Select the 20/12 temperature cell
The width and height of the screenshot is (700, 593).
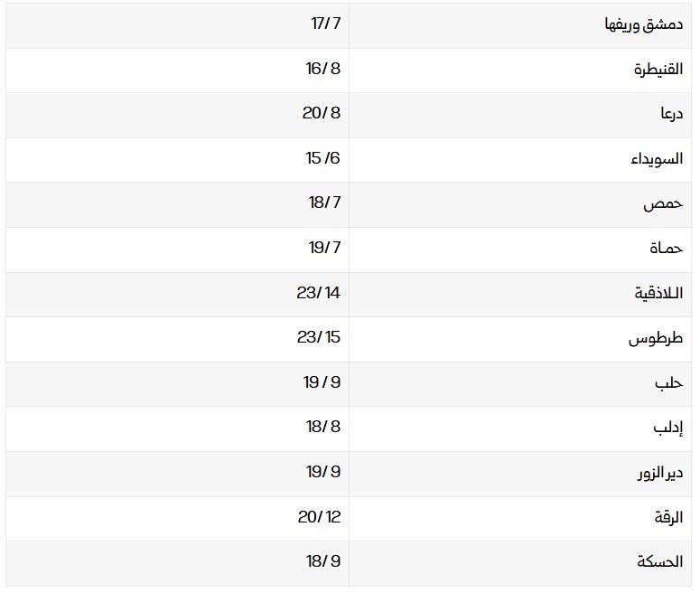click(319, 517)
